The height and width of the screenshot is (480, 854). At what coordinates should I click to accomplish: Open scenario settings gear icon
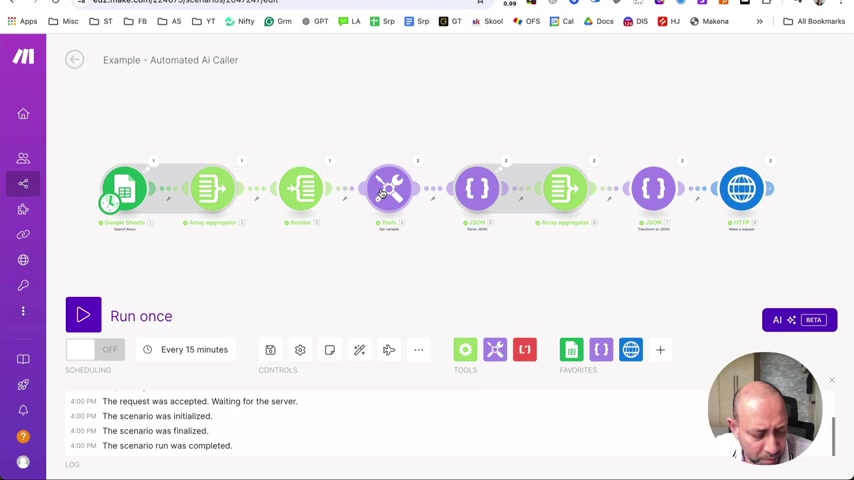tap(300, 350)
